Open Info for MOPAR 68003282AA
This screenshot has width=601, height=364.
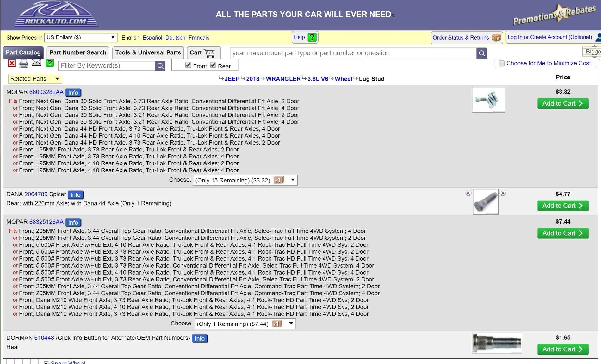pyautogui.click(x=73, y=93)
